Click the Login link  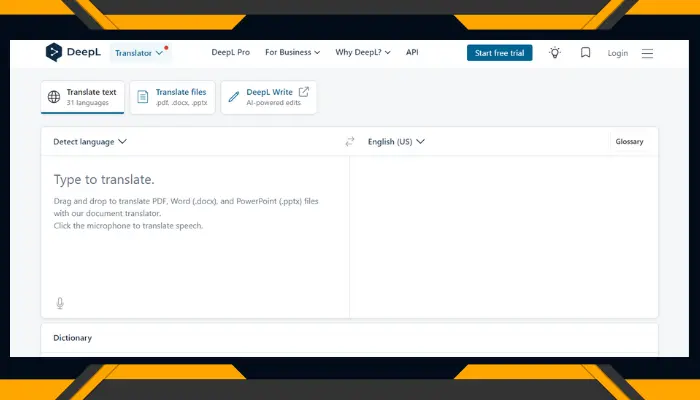(x=617, y=53)
